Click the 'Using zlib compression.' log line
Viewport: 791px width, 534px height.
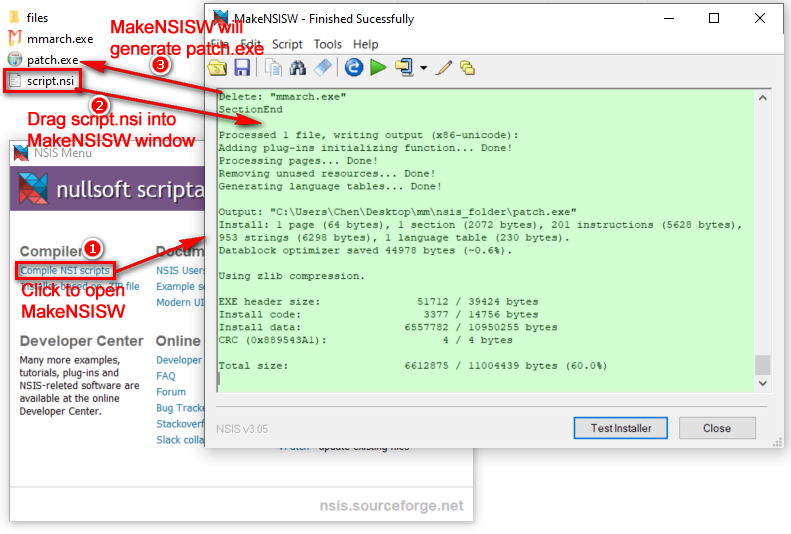coord(291,276)
